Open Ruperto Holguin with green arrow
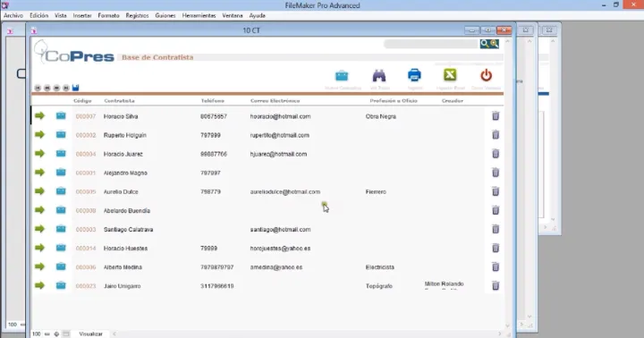 click(x=40, y=135)
